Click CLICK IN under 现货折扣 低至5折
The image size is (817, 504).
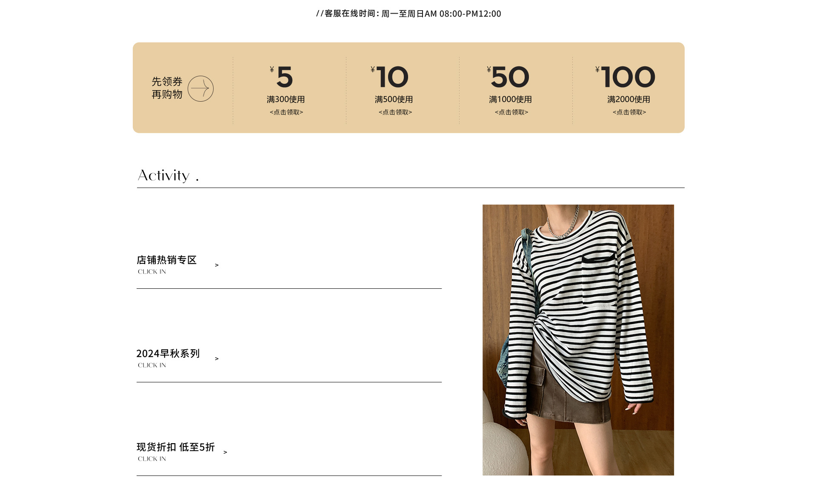coord(152,459)
